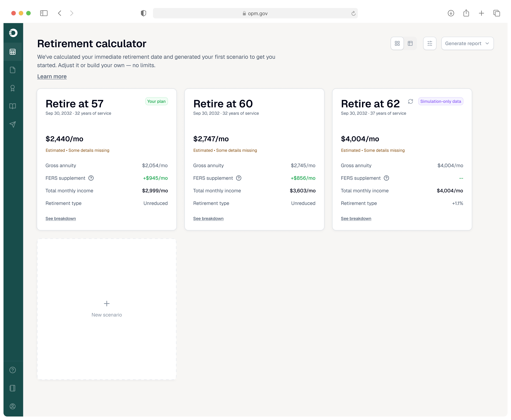Open help question mark in sidebar
Viewport: 511px width, 420px height.
coord(13,370)
